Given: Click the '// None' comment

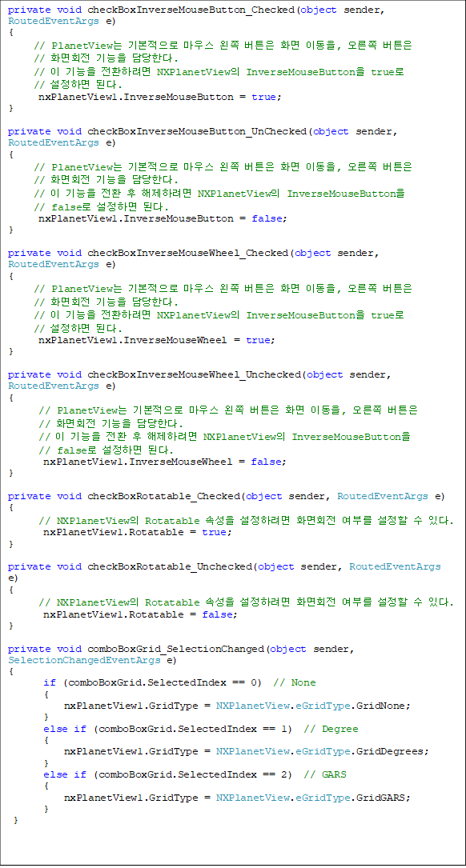Looking at the screenshot, I should click(295, 682).
